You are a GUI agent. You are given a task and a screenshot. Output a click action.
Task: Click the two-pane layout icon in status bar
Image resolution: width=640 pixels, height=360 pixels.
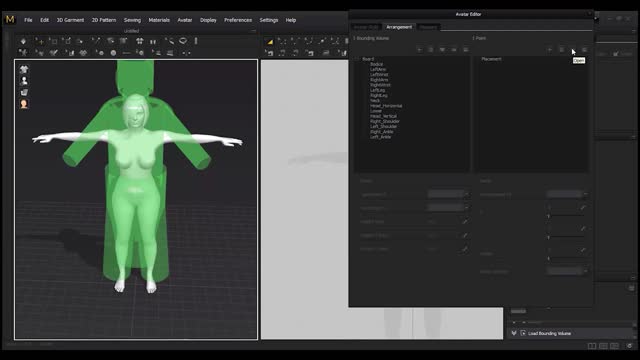pyautogui.click(x=592, y=346)
